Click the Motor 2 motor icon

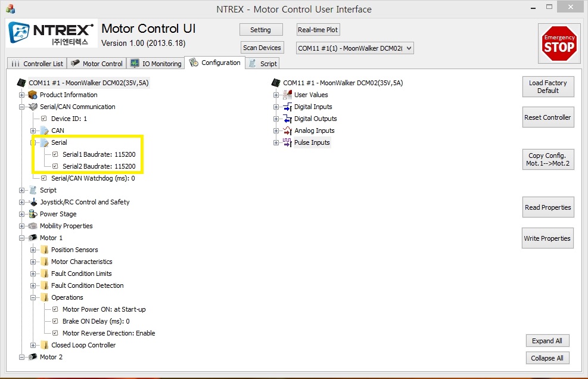pyautogui.click(x=33, y=357)
